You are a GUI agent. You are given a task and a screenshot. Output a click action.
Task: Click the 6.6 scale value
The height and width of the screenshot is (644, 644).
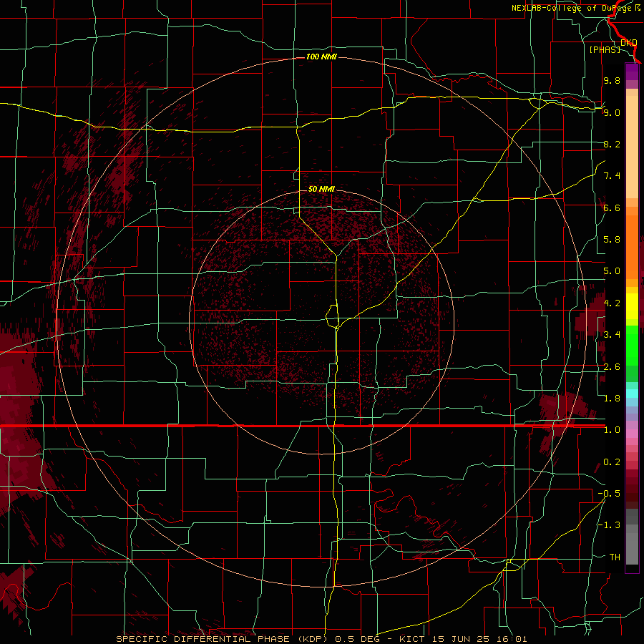coord(612,208)
